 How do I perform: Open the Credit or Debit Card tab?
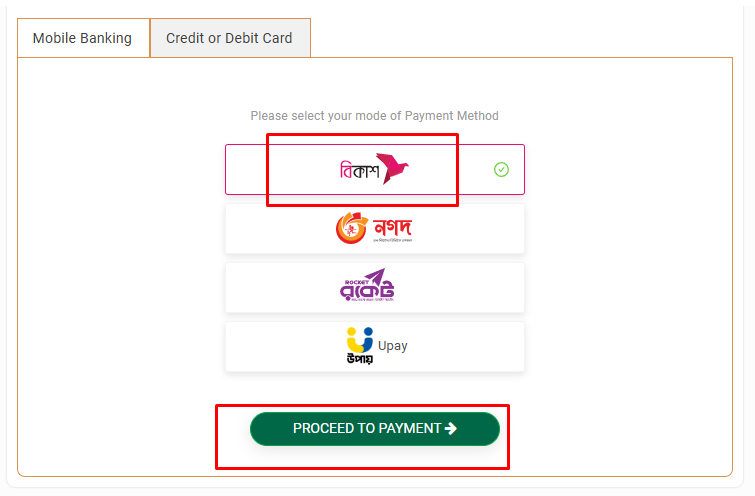click(x=229, y=38)
